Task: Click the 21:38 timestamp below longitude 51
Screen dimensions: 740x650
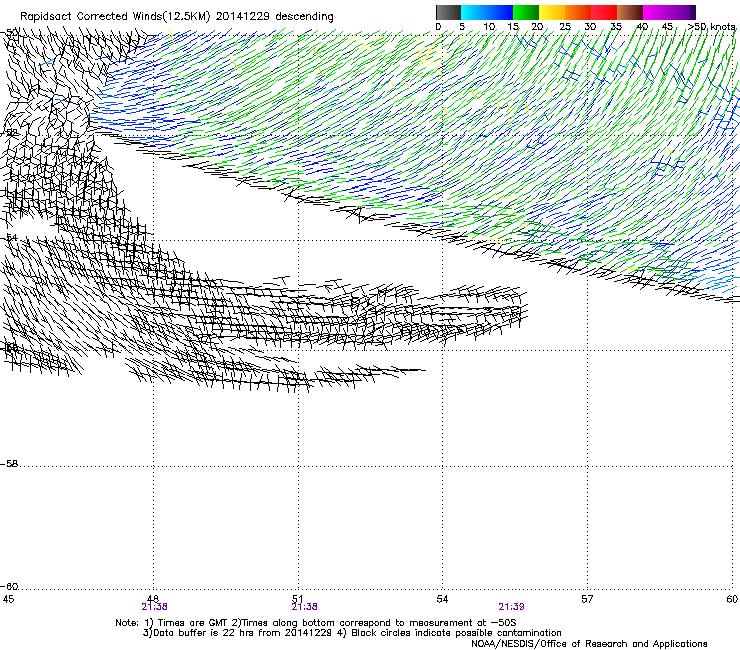Action: click(304, 607)
